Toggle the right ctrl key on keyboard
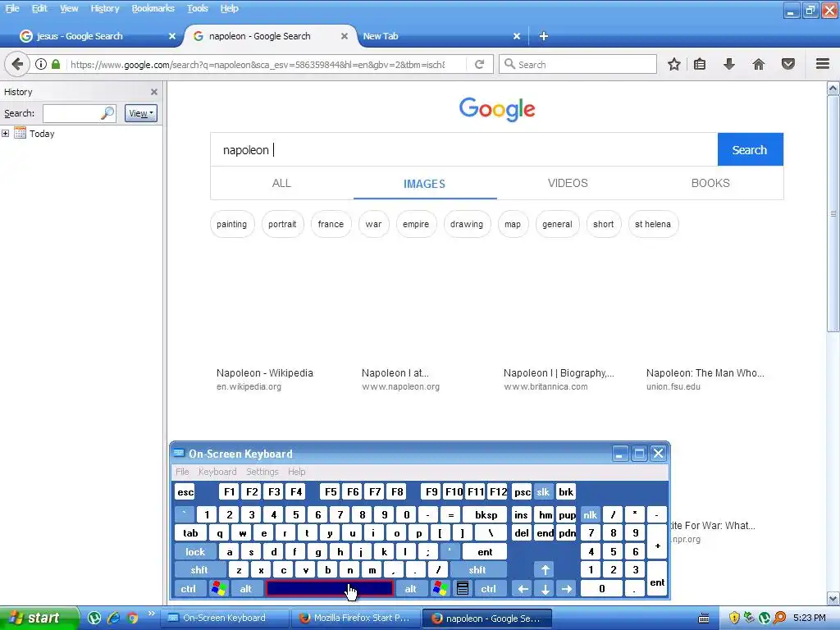 coord(489,589)
